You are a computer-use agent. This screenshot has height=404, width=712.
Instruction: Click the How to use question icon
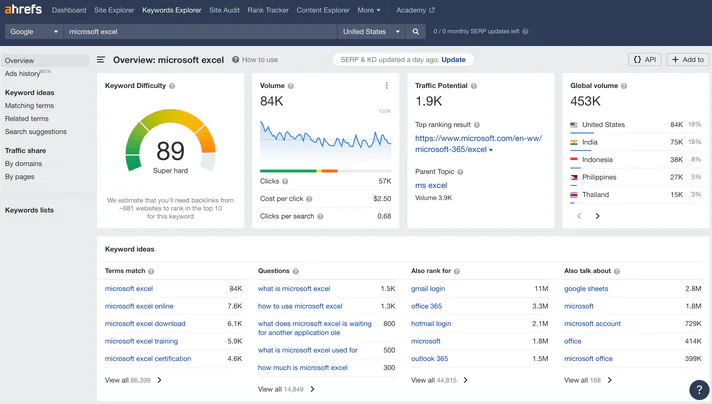tap(235, 59)
